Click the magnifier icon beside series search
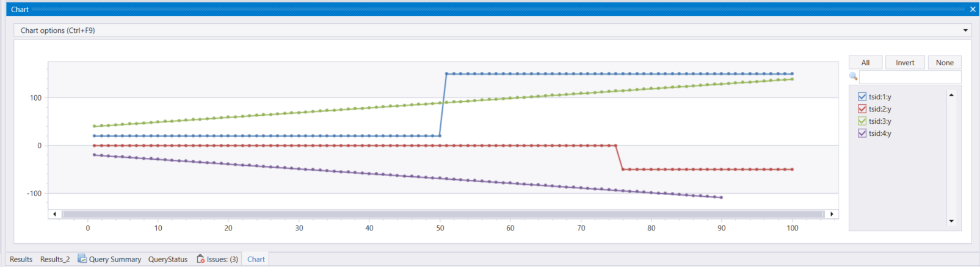This screenshot has width=980, height=267. pyautogui.click(x=853, y=76)
